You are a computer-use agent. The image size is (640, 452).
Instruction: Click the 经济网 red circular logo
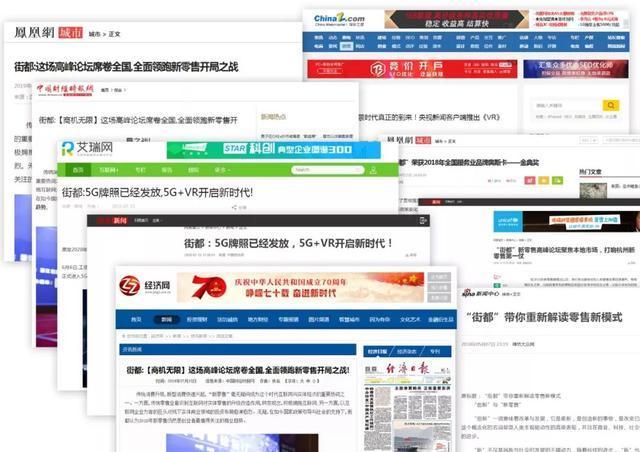pyautogui.click(x=129, y=286)
